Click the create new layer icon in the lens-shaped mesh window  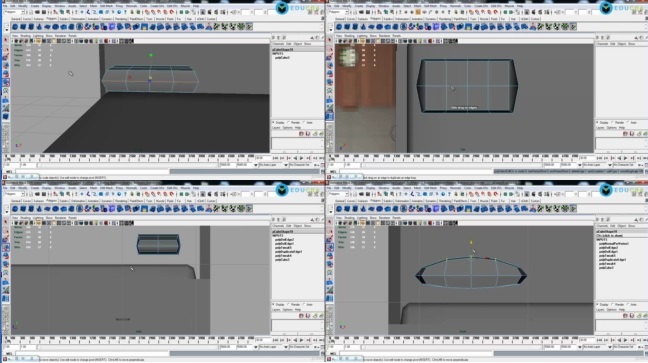(x=626, y=316)
